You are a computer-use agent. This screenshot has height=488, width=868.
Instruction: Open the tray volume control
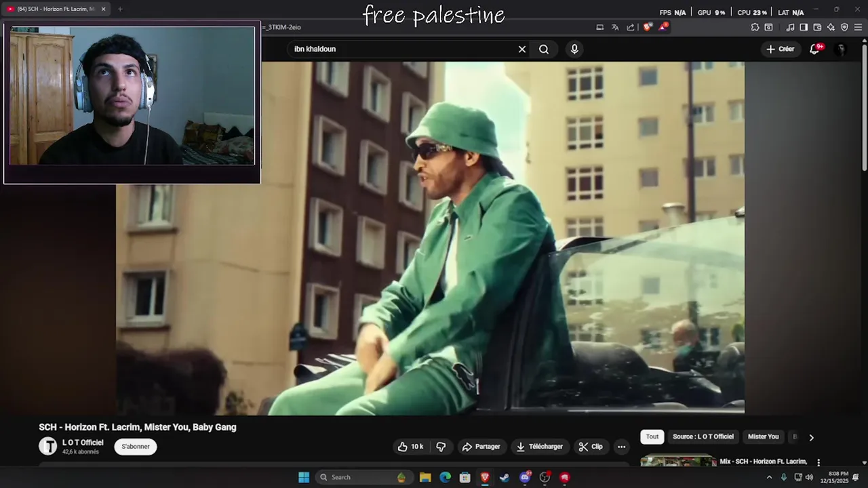809,477
